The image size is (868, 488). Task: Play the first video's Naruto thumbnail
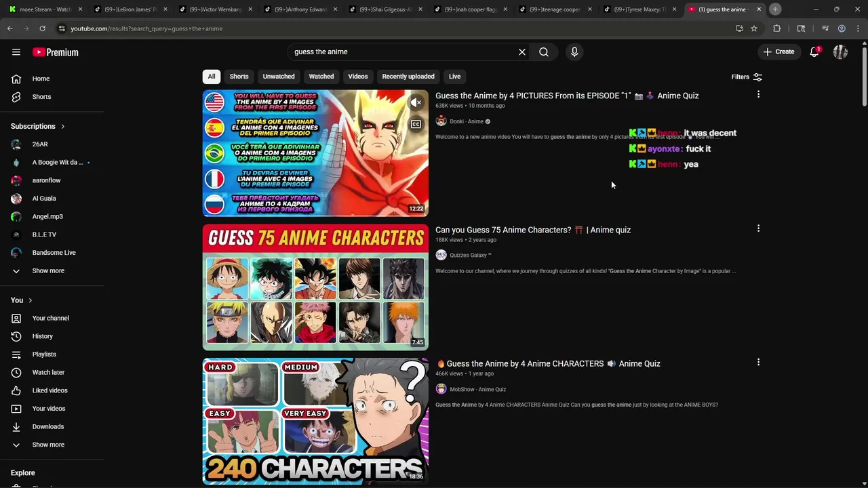(x=315, y=153)
